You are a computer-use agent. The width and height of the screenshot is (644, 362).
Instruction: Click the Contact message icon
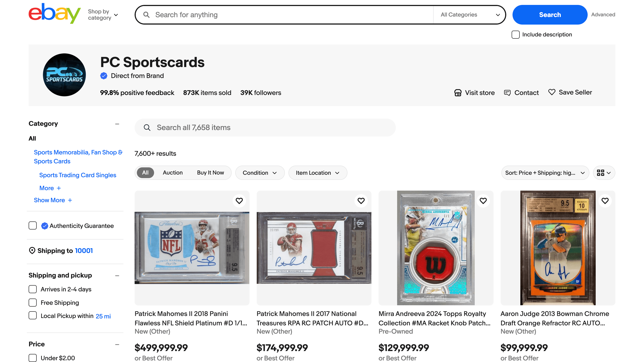pos(507,93)
